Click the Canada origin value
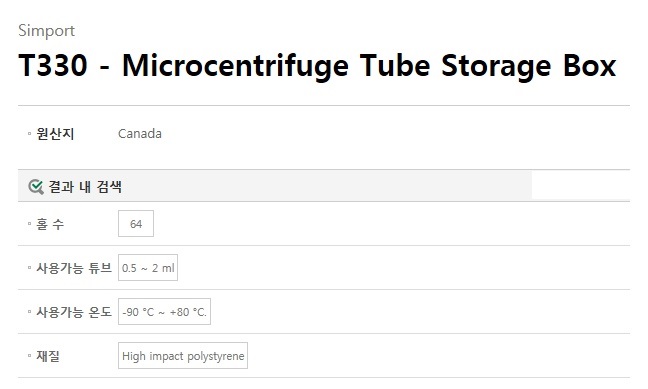648x389 pixels. coord(140,134)
